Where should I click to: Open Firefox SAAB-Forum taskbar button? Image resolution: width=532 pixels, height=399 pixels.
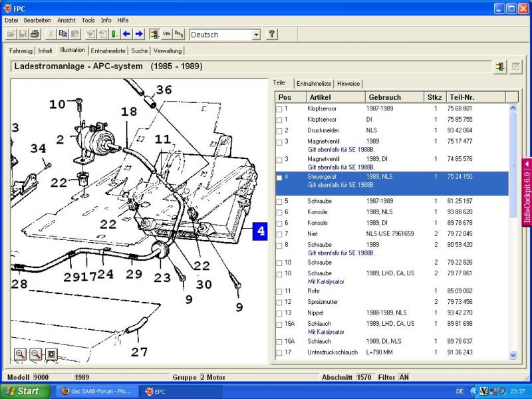(x=98, y=391)
